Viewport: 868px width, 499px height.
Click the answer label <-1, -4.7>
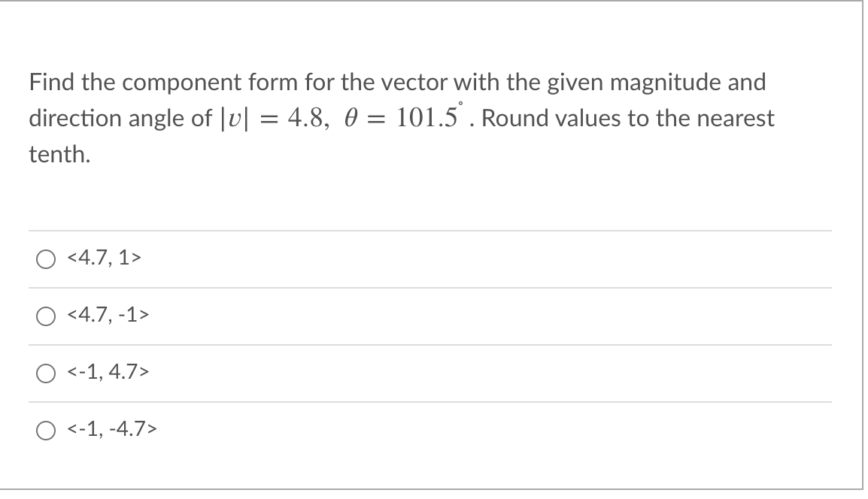[x=113, y=431]
